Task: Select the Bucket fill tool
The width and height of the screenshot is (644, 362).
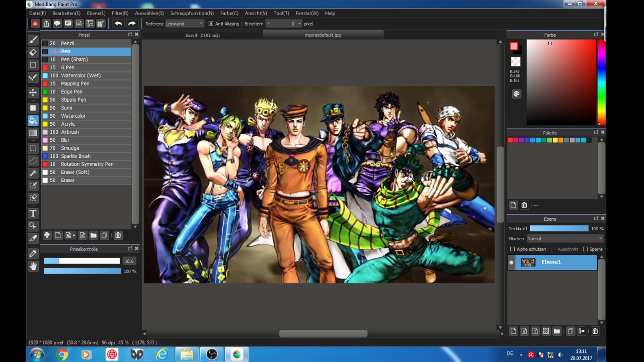Action: tap(33, 120)
